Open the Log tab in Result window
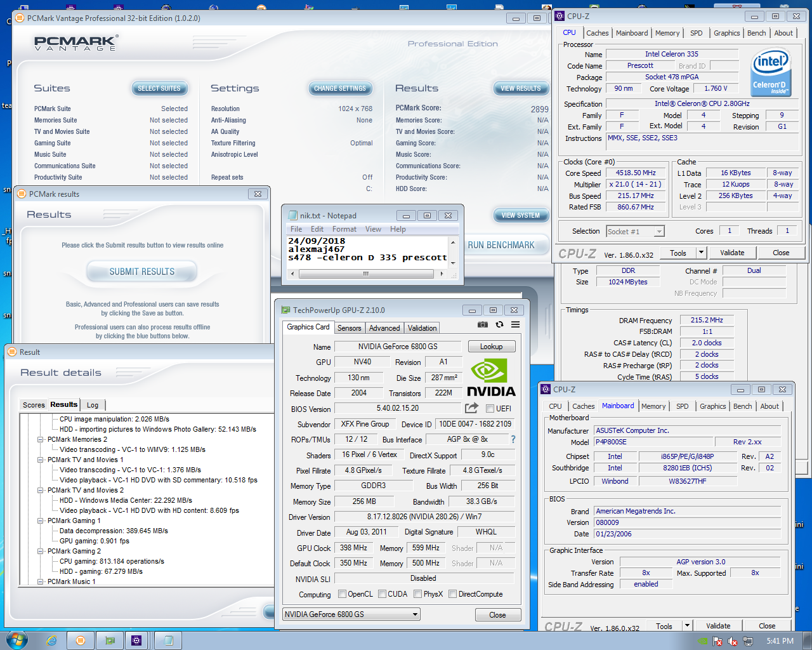Viewport: 812px width, 650px height. [93, 405]
